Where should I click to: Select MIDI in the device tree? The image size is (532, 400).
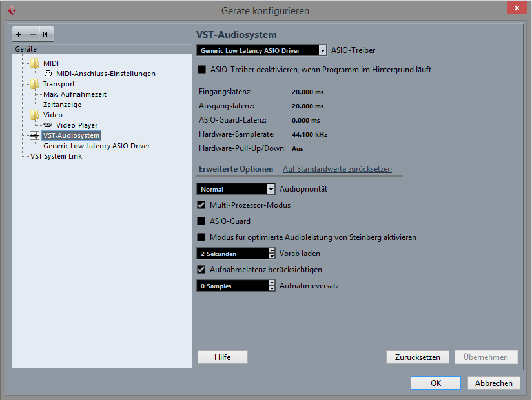pyautogui.click(x=51, y=63)
